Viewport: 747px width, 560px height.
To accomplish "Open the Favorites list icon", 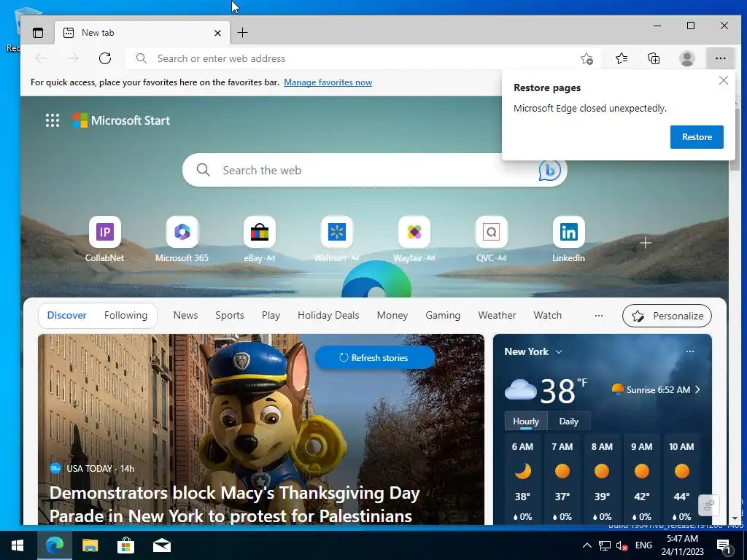I will tap(622, 58).
